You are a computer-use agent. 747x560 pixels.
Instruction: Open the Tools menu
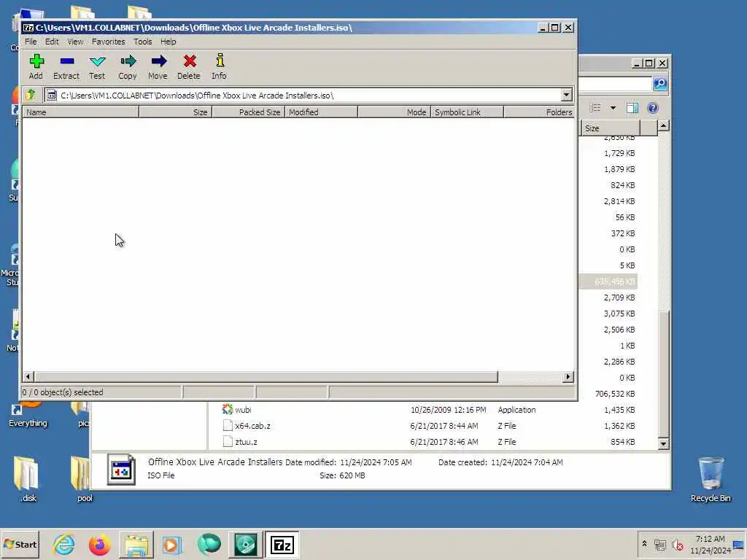click(x=142, y=42)
